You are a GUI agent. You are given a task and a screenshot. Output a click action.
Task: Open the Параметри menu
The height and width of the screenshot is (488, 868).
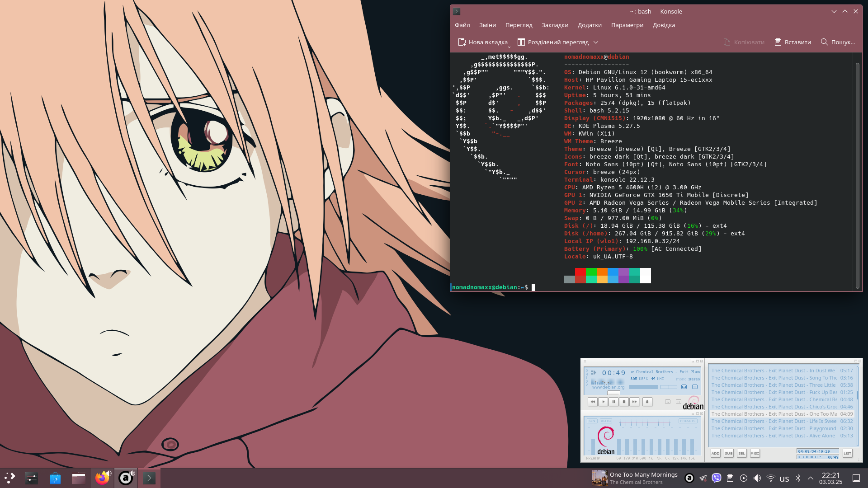[627, 25]
